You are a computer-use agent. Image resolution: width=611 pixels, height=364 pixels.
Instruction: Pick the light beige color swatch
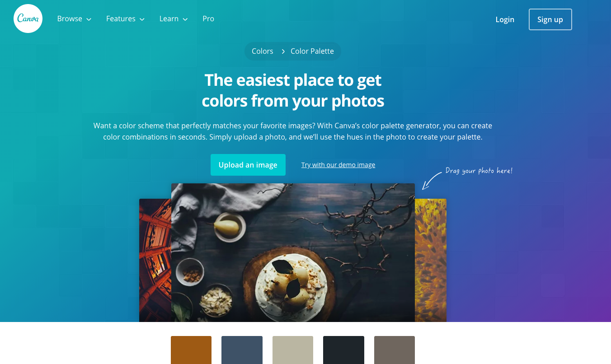pyautogui.click(x=293, y=350)
